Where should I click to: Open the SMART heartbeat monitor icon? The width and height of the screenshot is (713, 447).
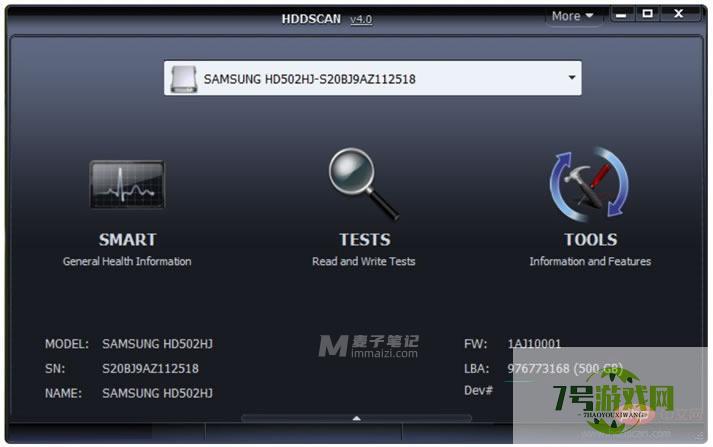[x=127, y=184]
